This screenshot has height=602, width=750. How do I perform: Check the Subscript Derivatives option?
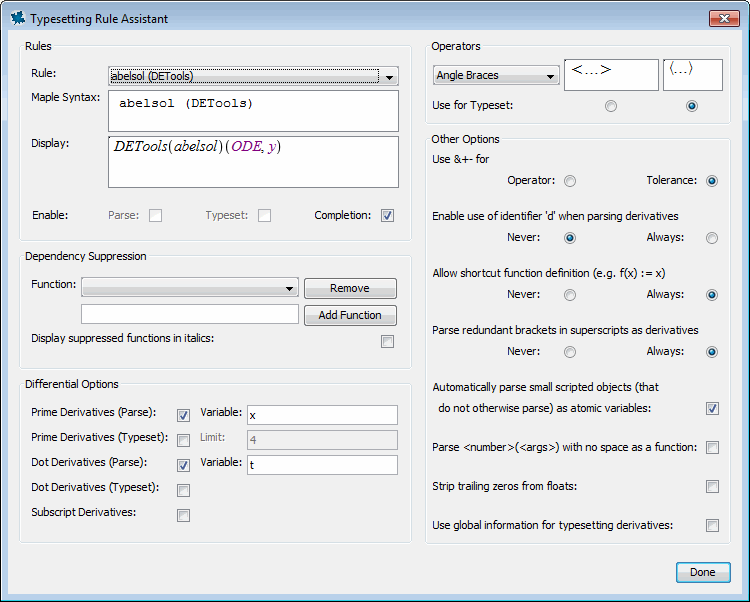184,515
